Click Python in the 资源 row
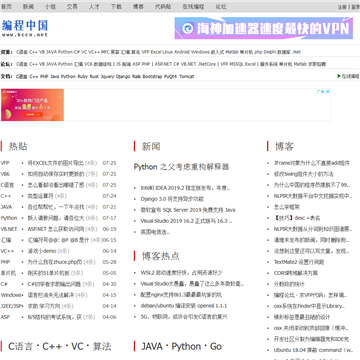This screenshot has height=360, width=360. pos(65,52)
